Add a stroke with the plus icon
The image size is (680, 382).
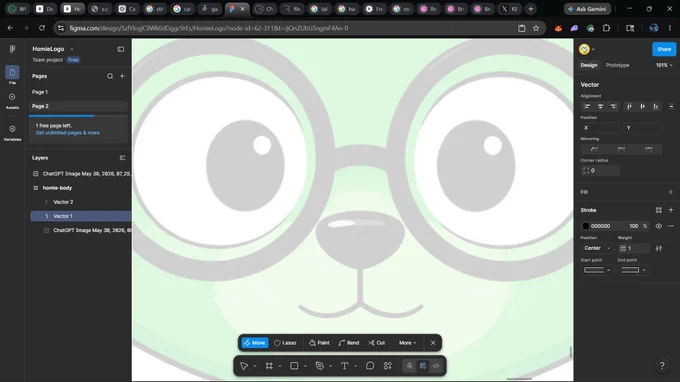pyautogui.click(x=671, y=210)
